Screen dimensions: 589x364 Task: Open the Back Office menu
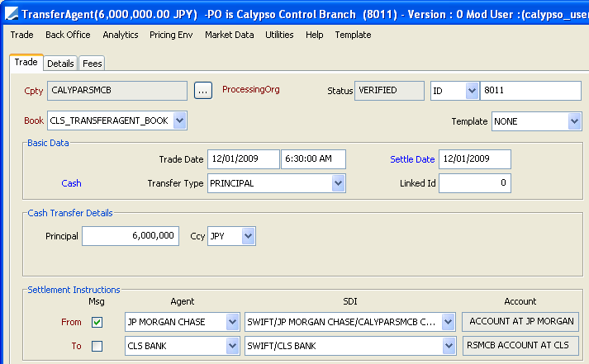(68, 35)
